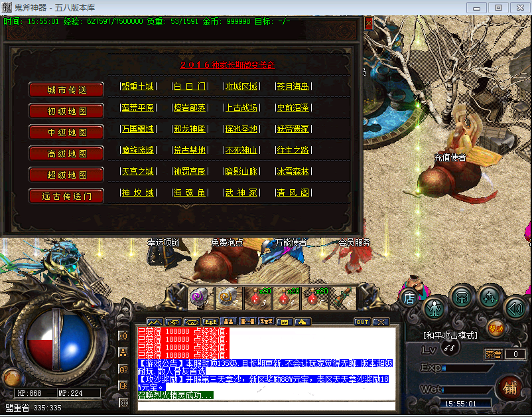Click the chat toolbar guild members icon

[x=265, y=321]
